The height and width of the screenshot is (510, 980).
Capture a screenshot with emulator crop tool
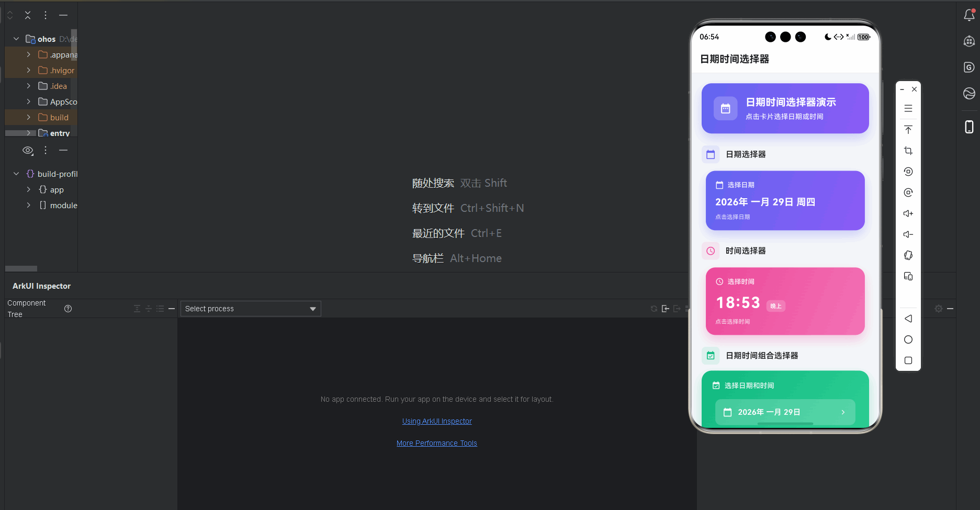tap(908, 151)
